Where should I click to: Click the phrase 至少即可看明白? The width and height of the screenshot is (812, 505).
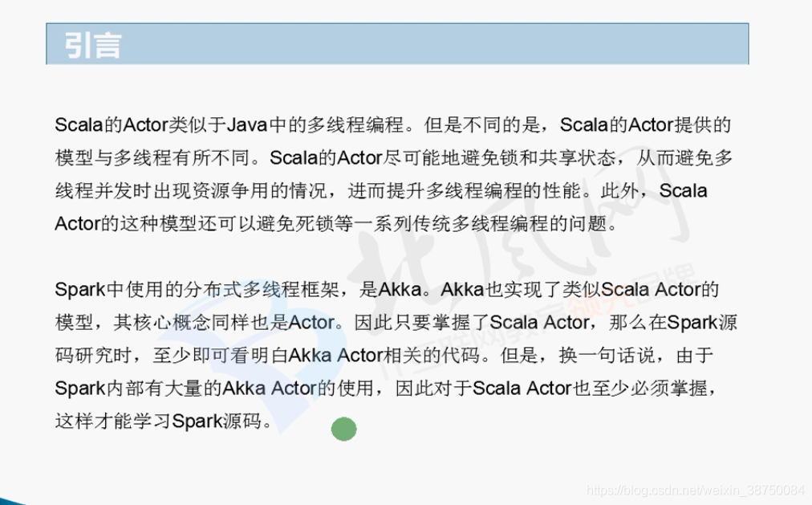(x=220, y=356)
